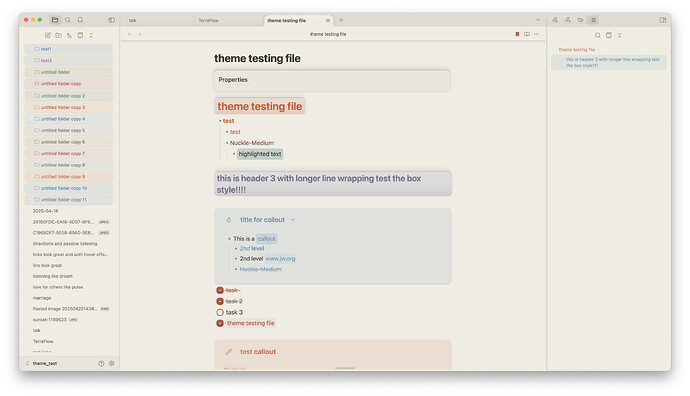The image size is (690, 396).
Task: Open the note's more options menu
Action: pyautogui.click(x=536, y=34)
